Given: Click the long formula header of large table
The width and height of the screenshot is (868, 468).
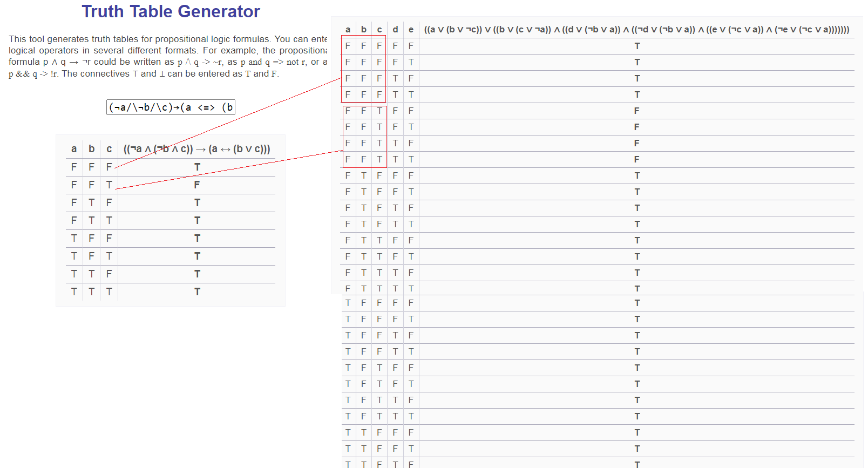Looking at the screenshot, I should pyautogui.click(x=636, y=29).
